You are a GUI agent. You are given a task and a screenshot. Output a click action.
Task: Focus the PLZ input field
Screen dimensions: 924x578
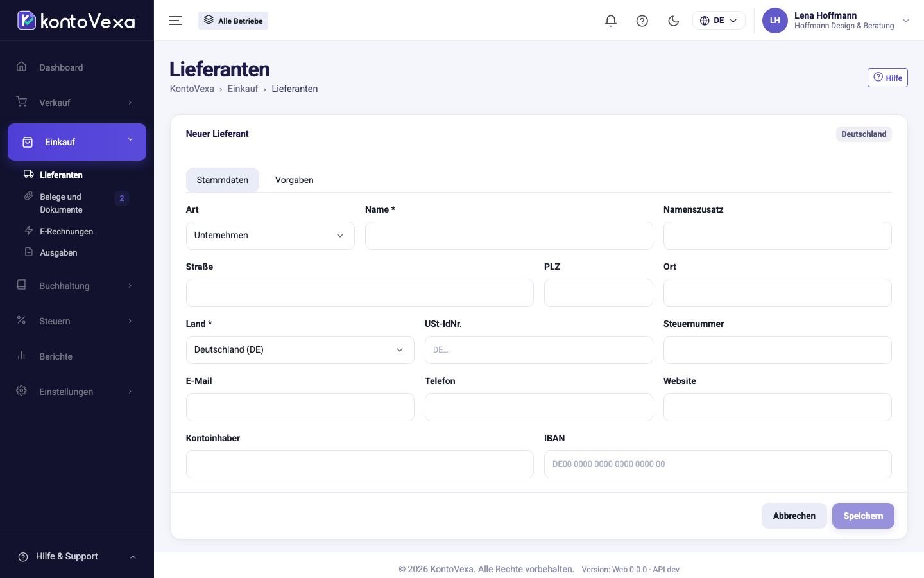[599, 293]
